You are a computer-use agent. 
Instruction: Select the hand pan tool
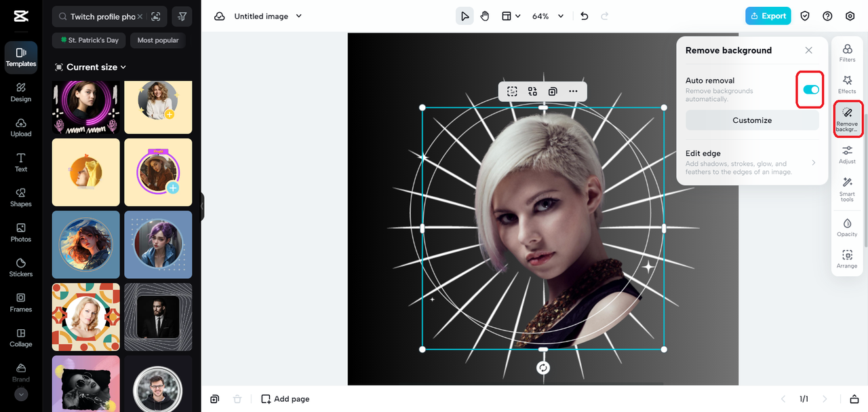pyautogui.click(x=485, y=16)
